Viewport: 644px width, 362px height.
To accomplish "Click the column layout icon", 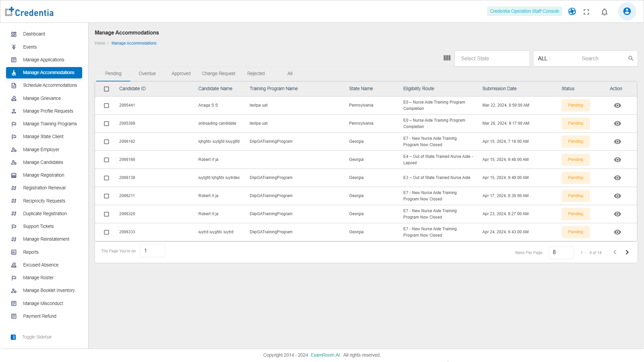I will click(x=447, y=58).
